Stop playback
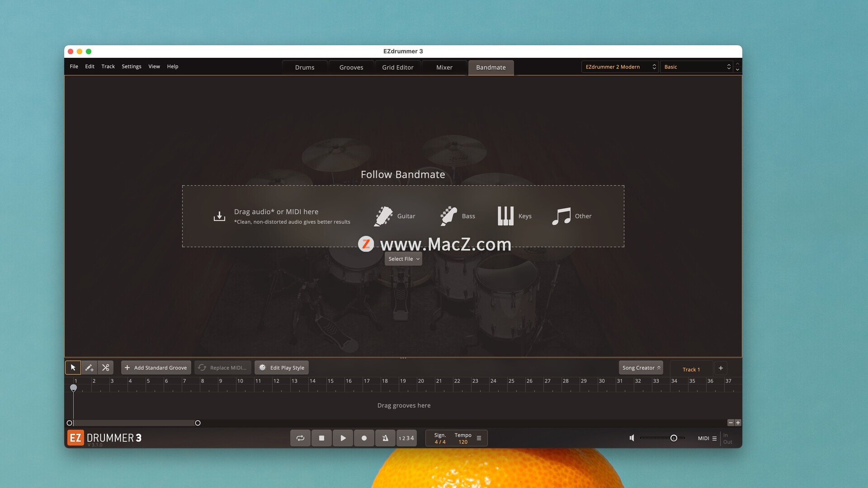 pyautogui.click(x=321, y=438)
